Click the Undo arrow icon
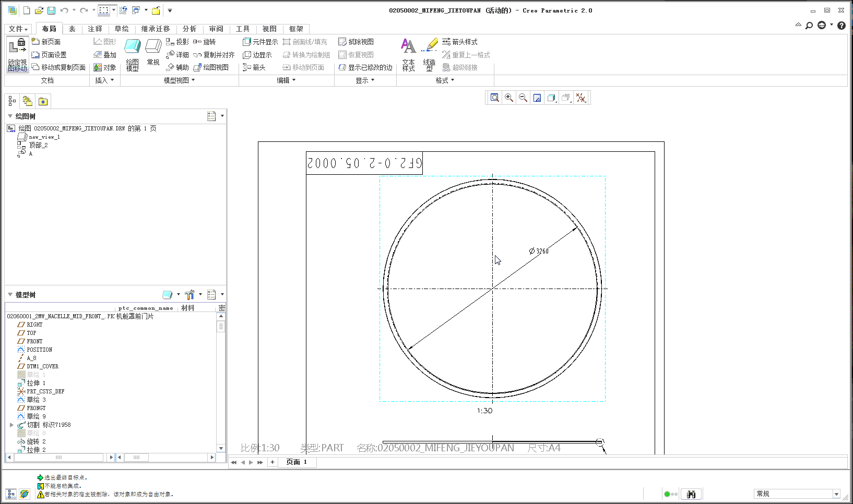This screenshot has width=853, height=504. click(x=64, y=10)
